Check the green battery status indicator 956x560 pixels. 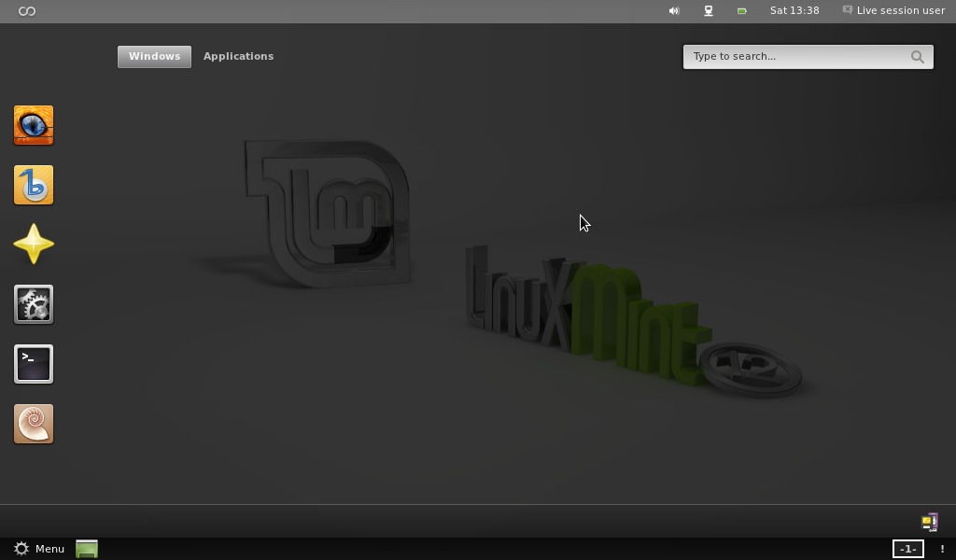pos(742,11)
